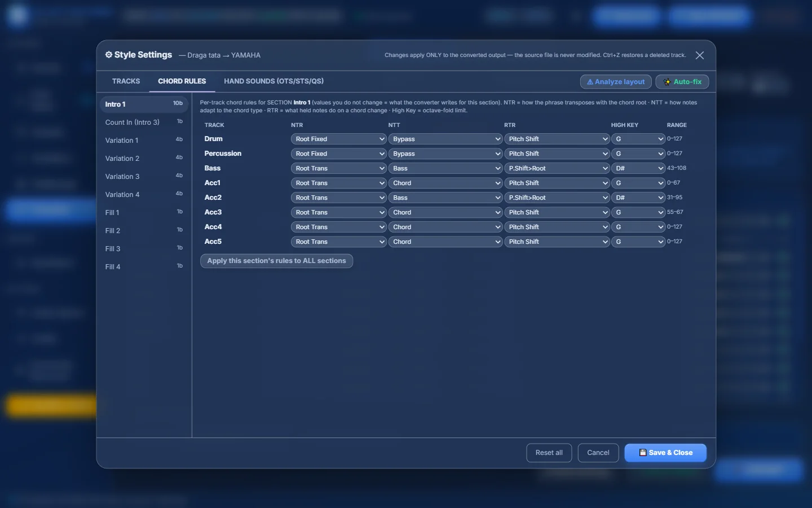Open the Acc3 RTR Pitch Shift dropdown
The height and width of the screenshot is (508, 812).
pyautogui.click(x=557, y=212)
